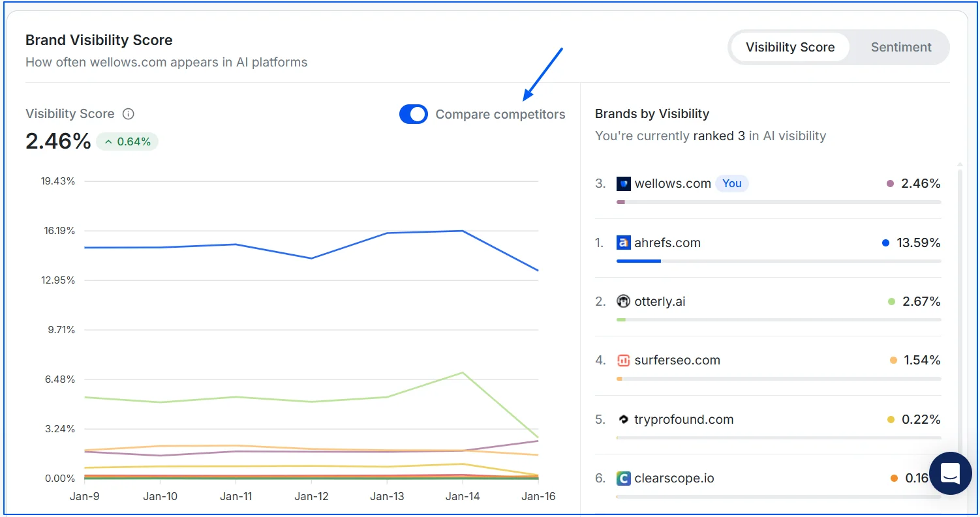The image size is (980, 517).
Task: Select the surferseo.com brand name
Action: pyautogui.click(x=677, y=360)
